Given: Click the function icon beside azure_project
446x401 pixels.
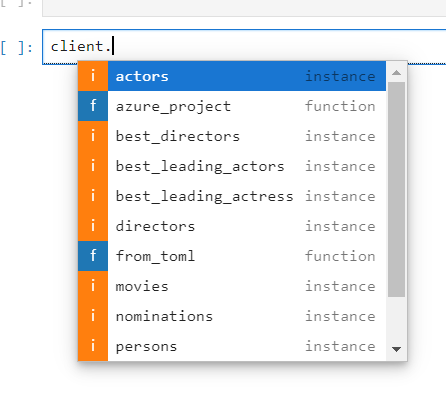Looking at the screenshot, I should coord(93,106).
